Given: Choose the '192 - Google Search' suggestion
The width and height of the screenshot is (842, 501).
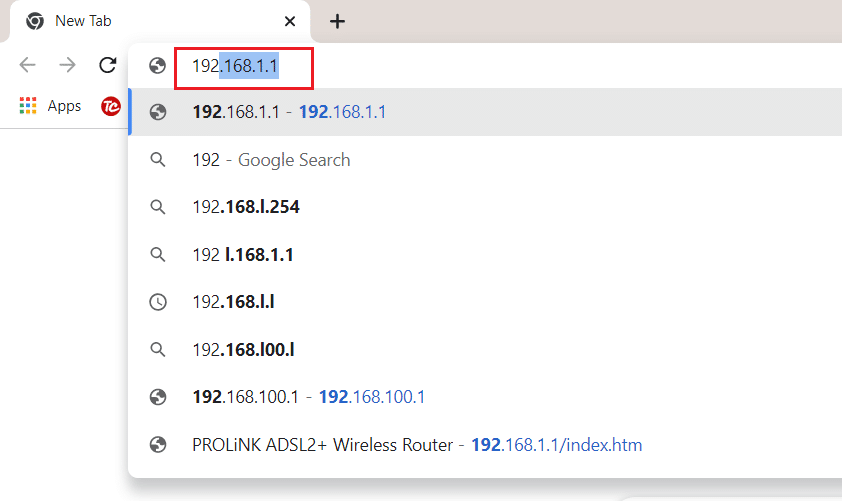Looking at the screenshot, I should coord(271,160).
